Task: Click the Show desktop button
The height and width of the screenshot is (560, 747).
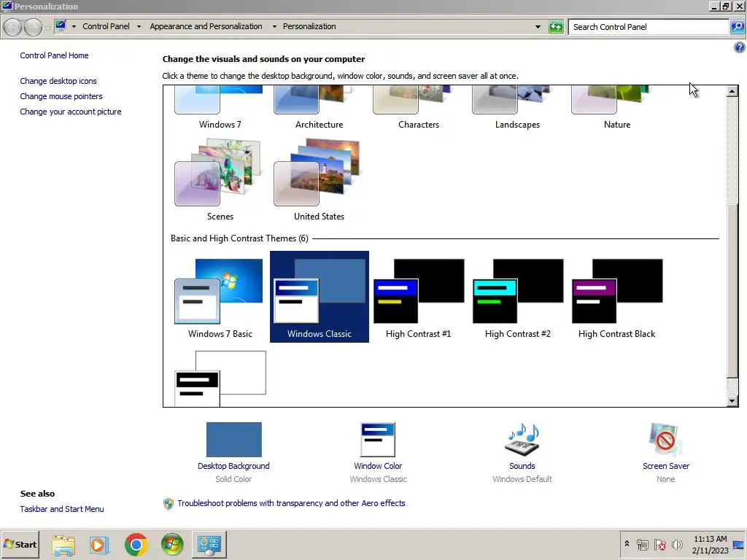Action: (739, 545)
